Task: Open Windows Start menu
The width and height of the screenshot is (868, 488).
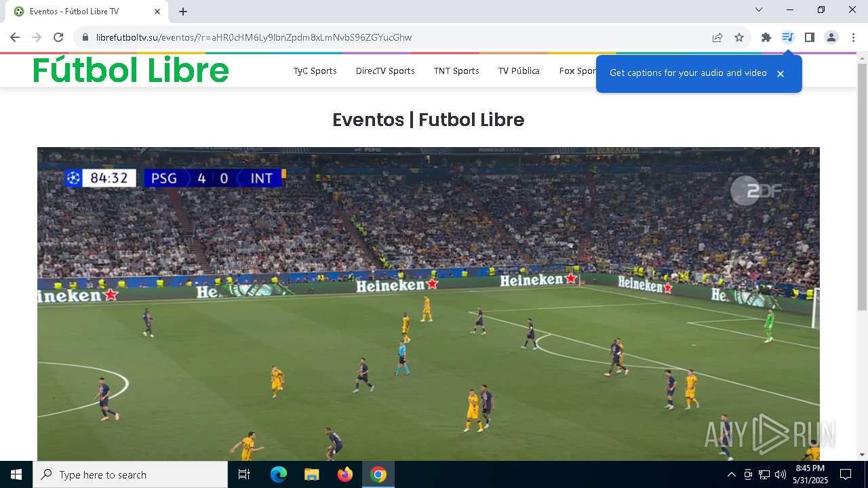Action: pos(16,474)
